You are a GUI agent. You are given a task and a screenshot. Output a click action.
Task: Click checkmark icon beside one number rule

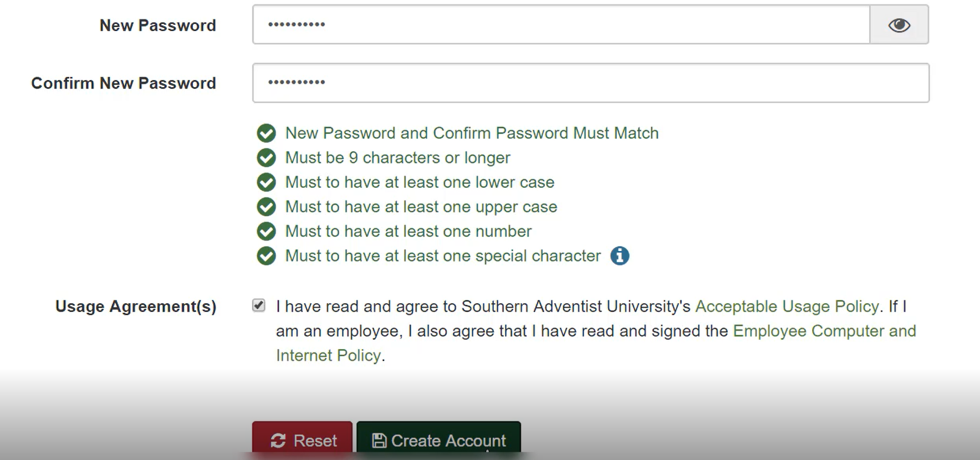(x=267, y=231)
